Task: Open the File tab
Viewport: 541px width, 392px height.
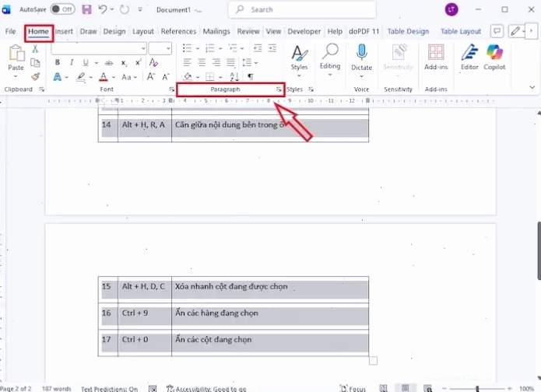Action: 10,31
